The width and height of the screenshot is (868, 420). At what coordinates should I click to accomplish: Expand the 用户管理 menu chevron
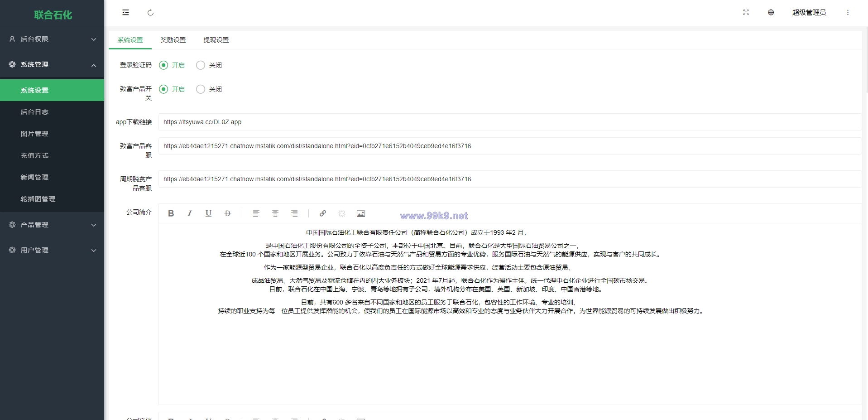click(94, 251)
